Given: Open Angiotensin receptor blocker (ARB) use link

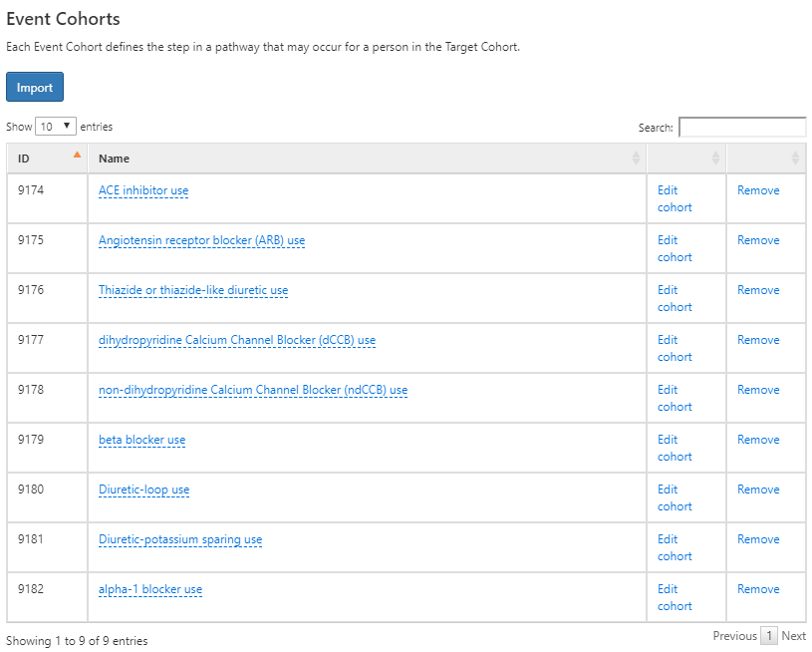Looking at the screenshot, I should click(201, 240).
